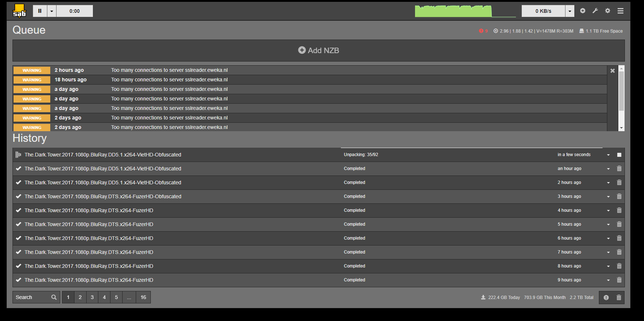Delete the job completed 8 hours ago

click(619, 266)
